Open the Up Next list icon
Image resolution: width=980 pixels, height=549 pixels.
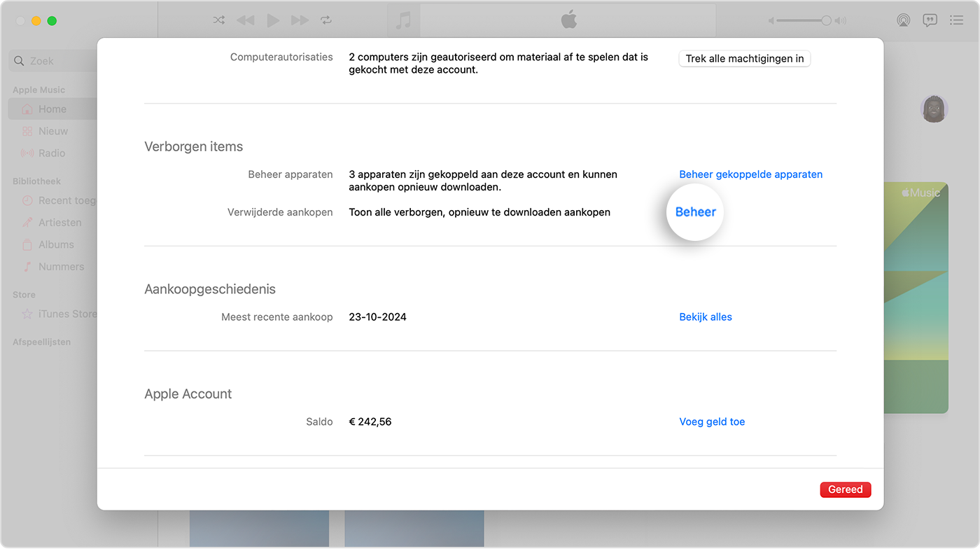click(x=956, y=20)
